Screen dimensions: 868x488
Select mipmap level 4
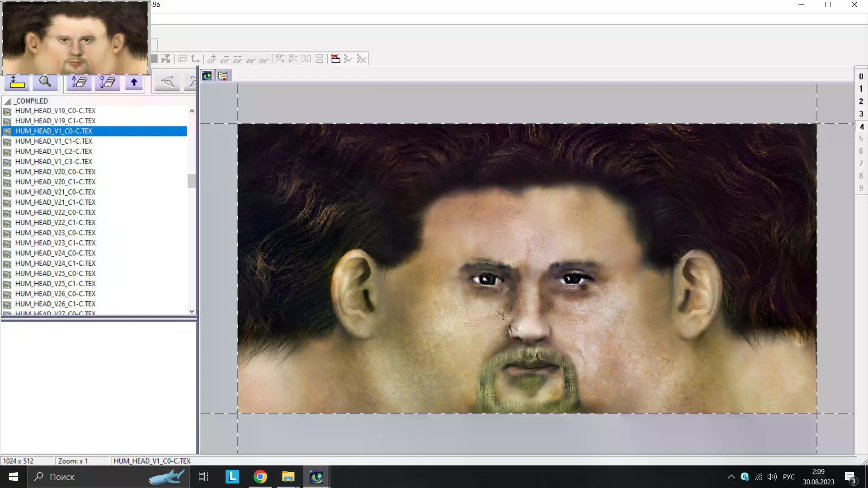click(861, 127)
